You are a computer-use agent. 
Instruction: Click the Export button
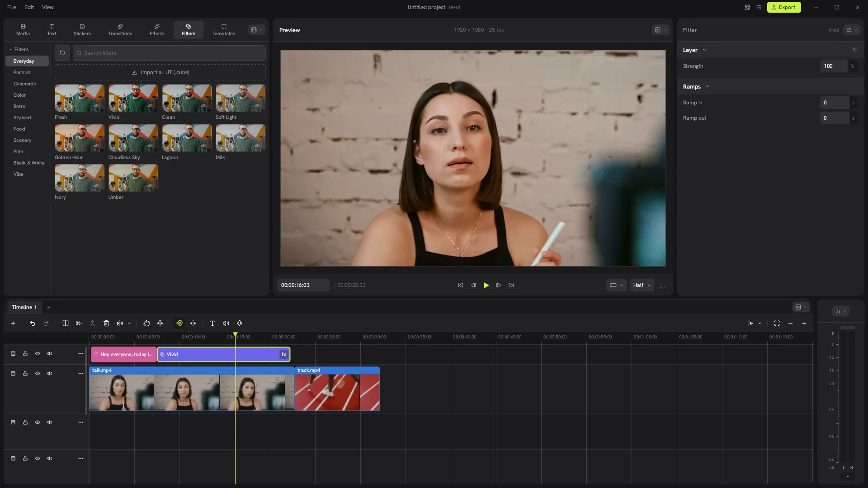[784, 7]
